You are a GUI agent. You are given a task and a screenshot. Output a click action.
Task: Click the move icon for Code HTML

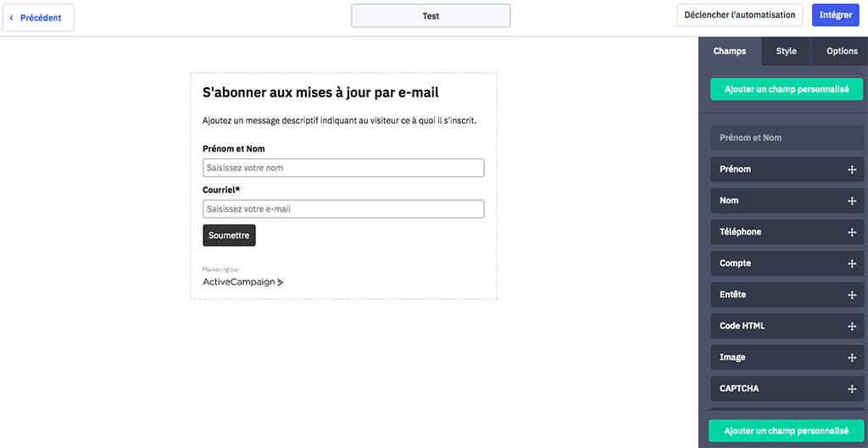click(x=852, y=326)
